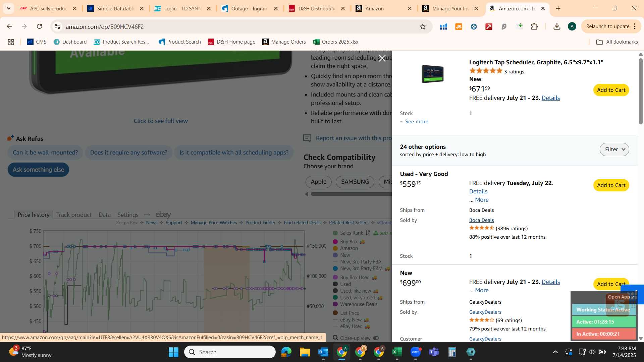Switch to Manage Your Inventory tab
Viewport: 644px width, 362px height.
(x=450, y=8)
